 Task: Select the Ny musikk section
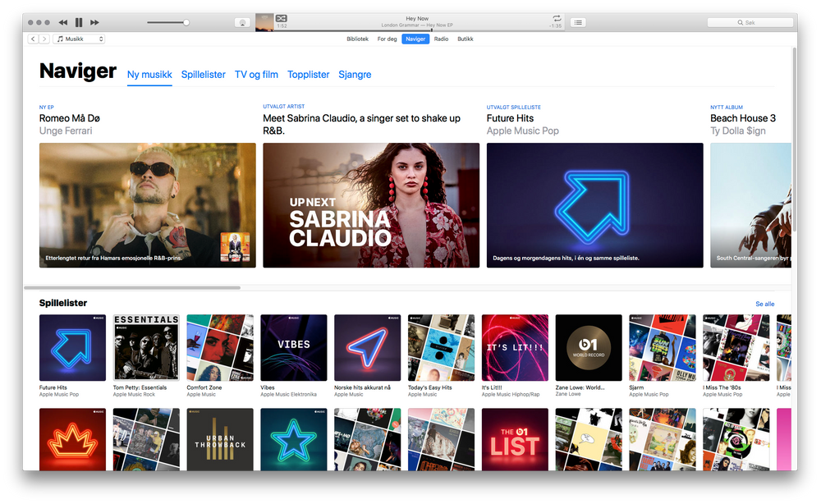tap(149, 75)
